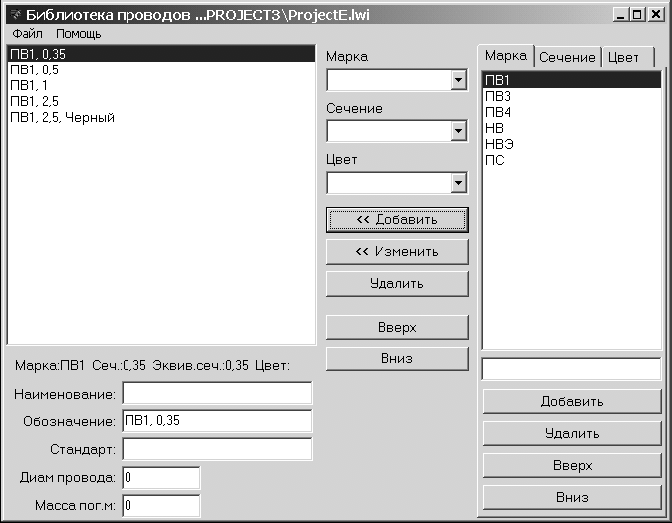The width and height of the screenshot is (672, 523).
Task: Expand the Сечение combo box
Action: 458,131
